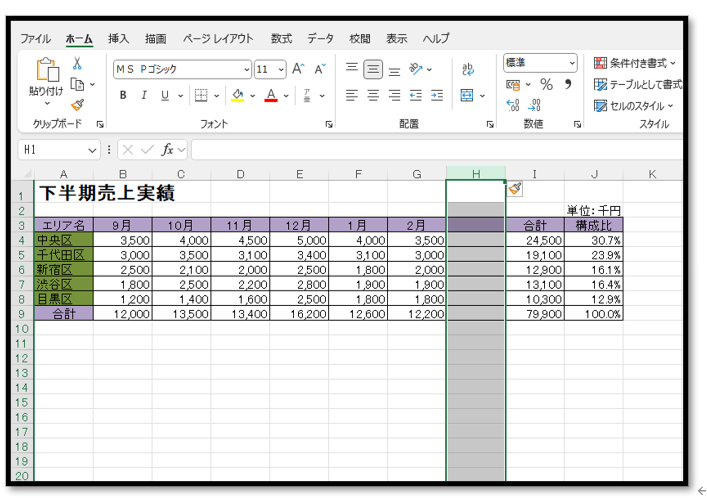Open the フォント group dialog launcher
This screenshot has width=707, height=500.
[x=329, y=124]
